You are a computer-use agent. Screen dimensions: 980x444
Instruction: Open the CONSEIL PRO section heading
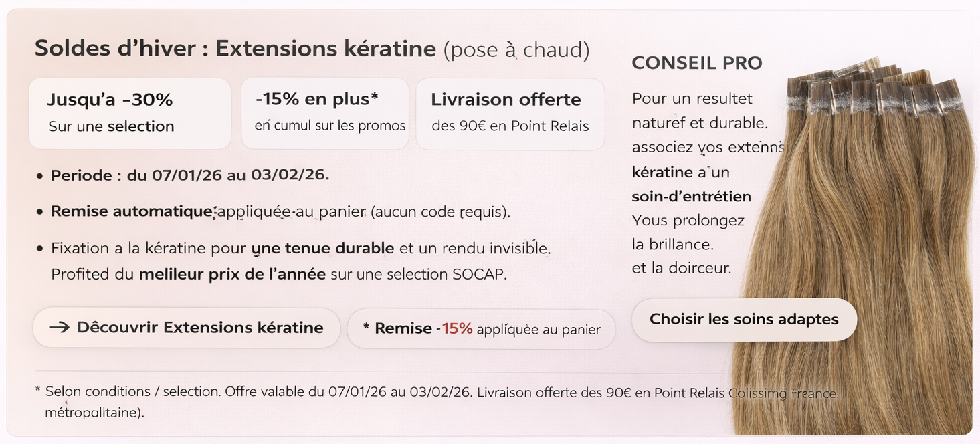[x=697, y=62]
